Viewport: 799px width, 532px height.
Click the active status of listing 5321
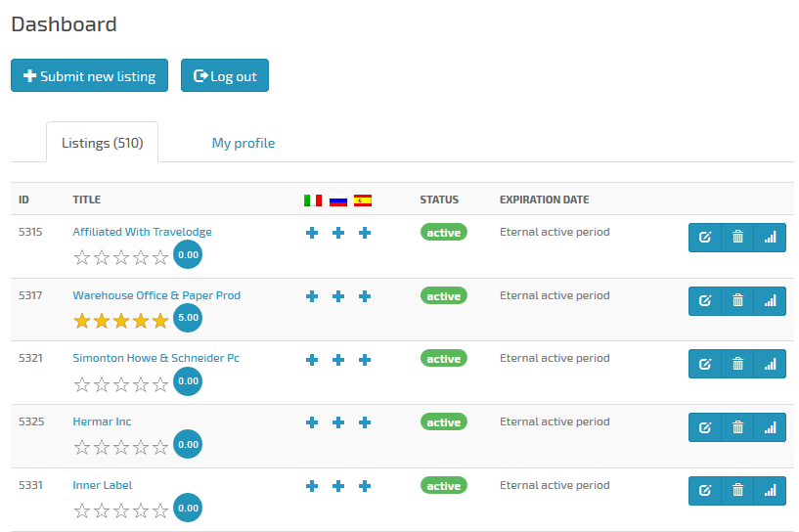click(x=444, y=359)
